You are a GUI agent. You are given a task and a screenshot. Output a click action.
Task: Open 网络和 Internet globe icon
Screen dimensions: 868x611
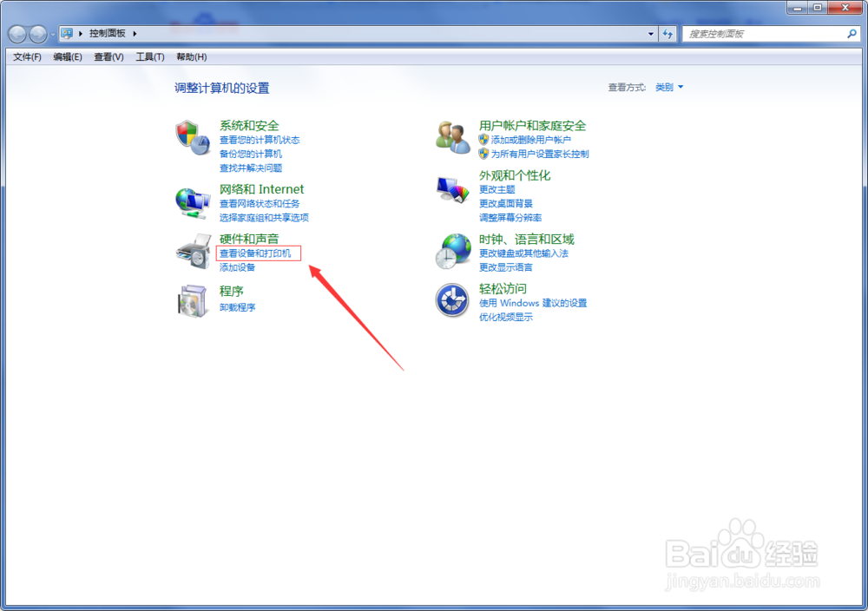[192, 202]
